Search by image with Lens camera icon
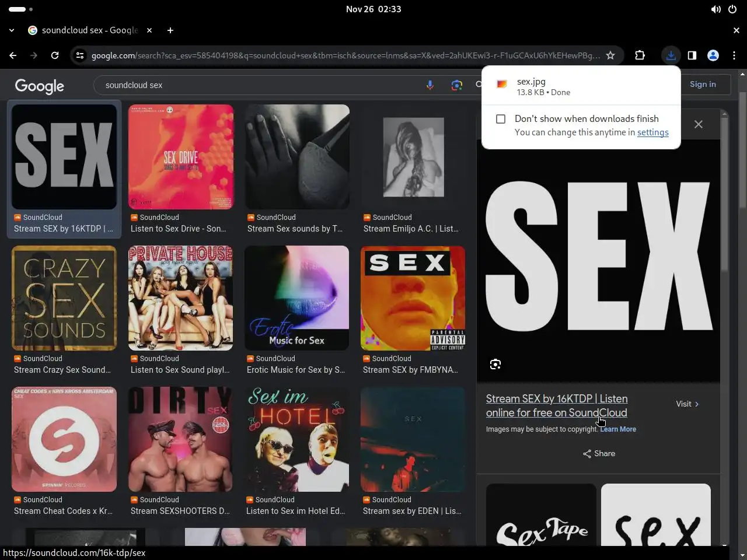Viewport: 747px width, 560px height. [x=457, y=85]
